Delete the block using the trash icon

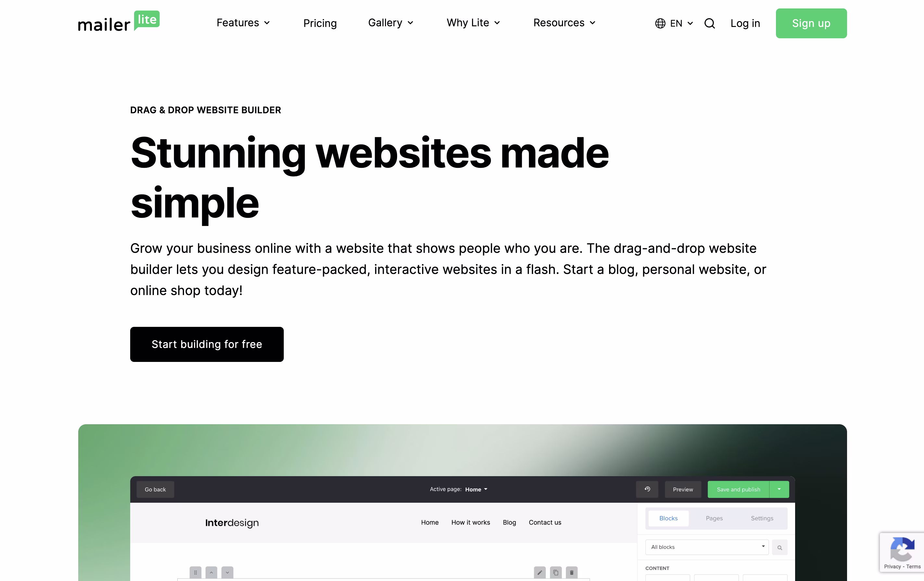(x=571, y=572)
